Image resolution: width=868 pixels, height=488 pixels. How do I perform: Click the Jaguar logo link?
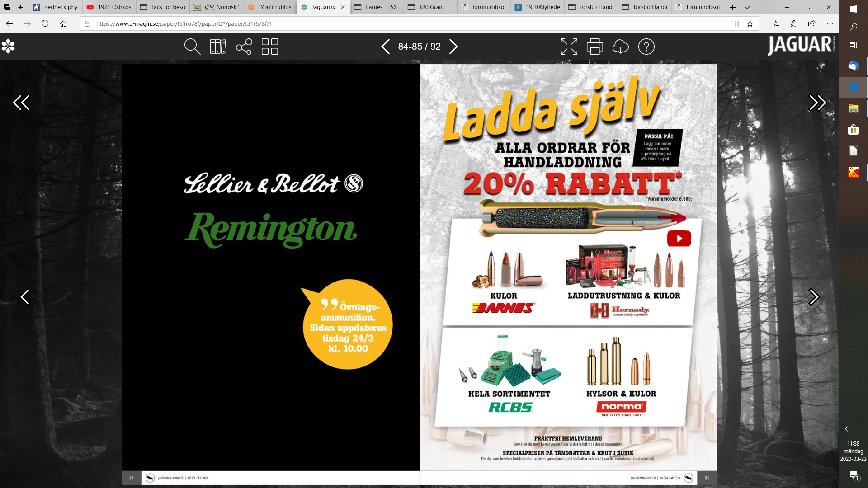(x=800, y=45)
